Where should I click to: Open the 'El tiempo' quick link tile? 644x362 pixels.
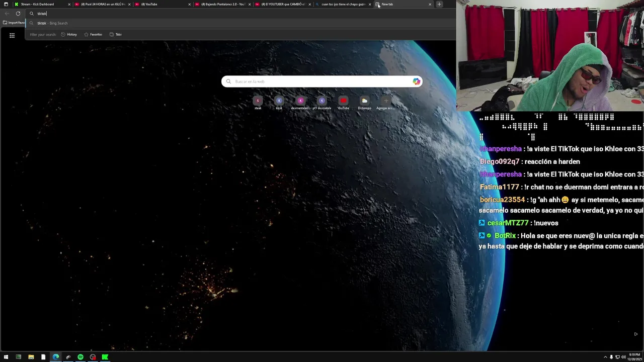[x=364, y=103]
